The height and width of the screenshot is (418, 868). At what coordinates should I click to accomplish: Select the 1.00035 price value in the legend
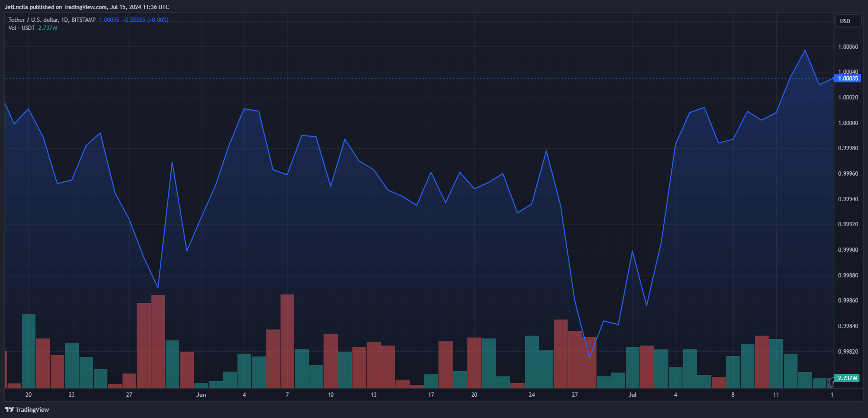pos(109,20)
